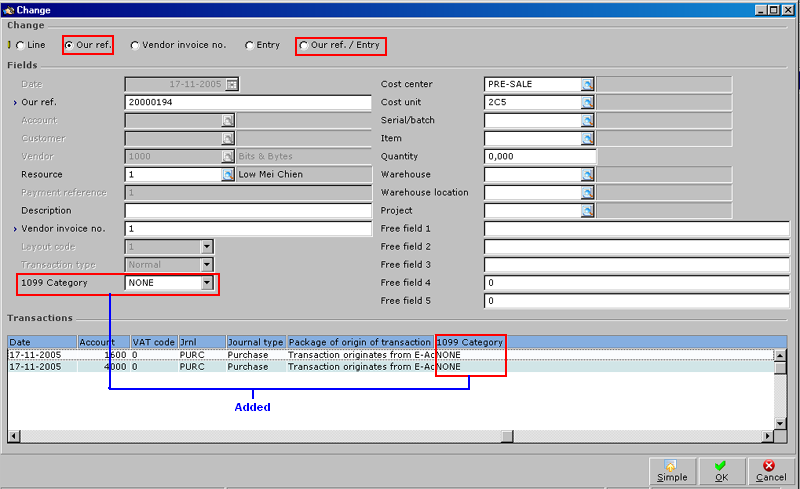Viewport: 800px width, 489px height.
Task: Select the transaction row for account 4000
Action: 391,366
